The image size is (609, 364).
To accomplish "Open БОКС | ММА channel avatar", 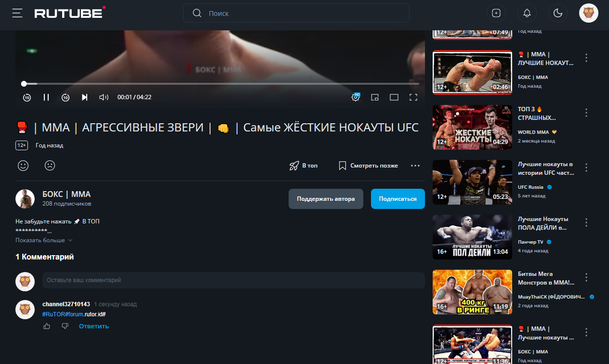I will (x=25, y=199).
